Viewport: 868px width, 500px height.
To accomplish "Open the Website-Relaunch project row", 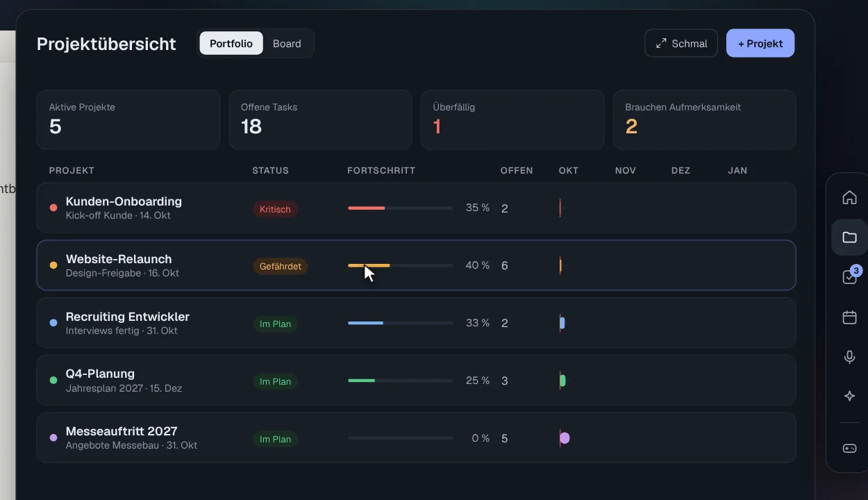I will click(416, 265).
